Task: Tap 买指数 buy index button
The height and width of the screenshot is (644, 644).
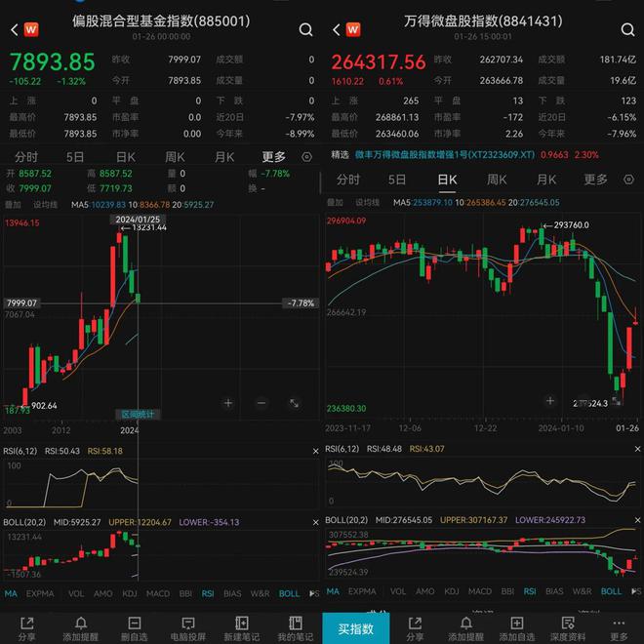Action: click(x=356, y=628)
